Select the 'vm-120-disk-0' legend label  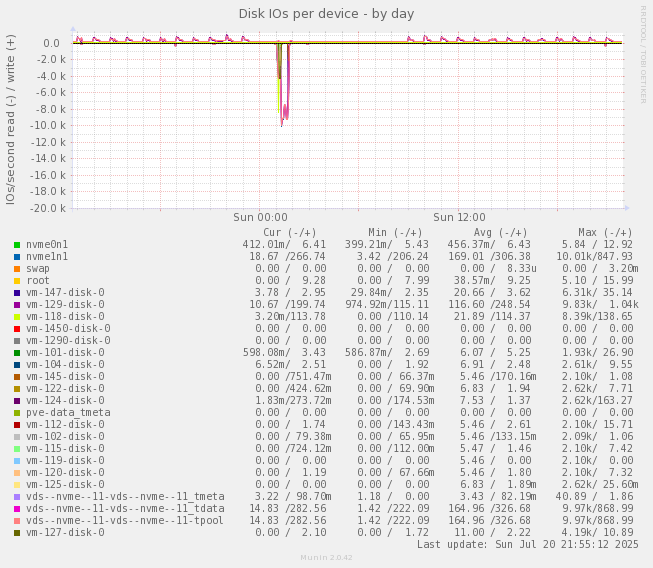point(65,473)
